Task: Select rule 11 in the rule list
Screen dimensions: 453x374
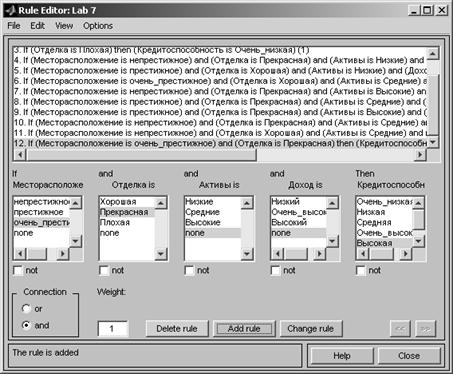Action: pyautogui.click(x=220, y=133)
